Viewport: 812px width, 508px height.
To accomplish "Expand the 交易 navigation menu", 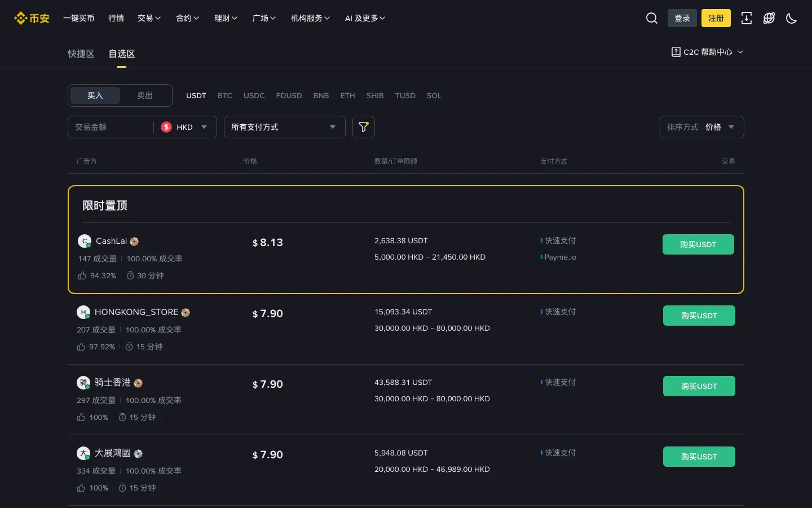I will pos(149,18).
